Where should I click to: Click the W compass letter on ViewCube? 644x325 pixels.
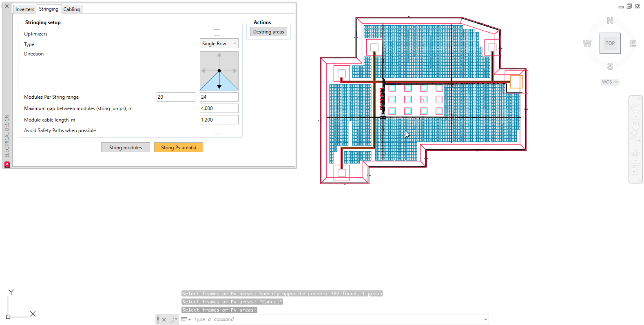[587, 43]
